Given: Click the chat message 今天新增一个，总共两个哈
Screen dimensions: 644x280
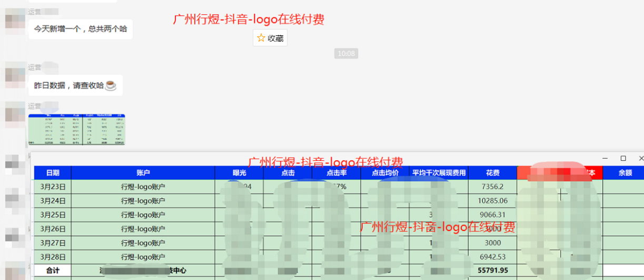Looking at the screenshot, I should tap(81, 29).
